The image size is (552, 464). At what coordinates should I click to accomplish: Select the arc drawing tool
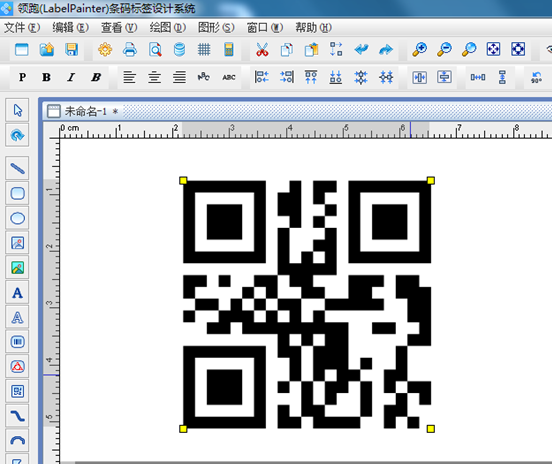pos(17,440)
